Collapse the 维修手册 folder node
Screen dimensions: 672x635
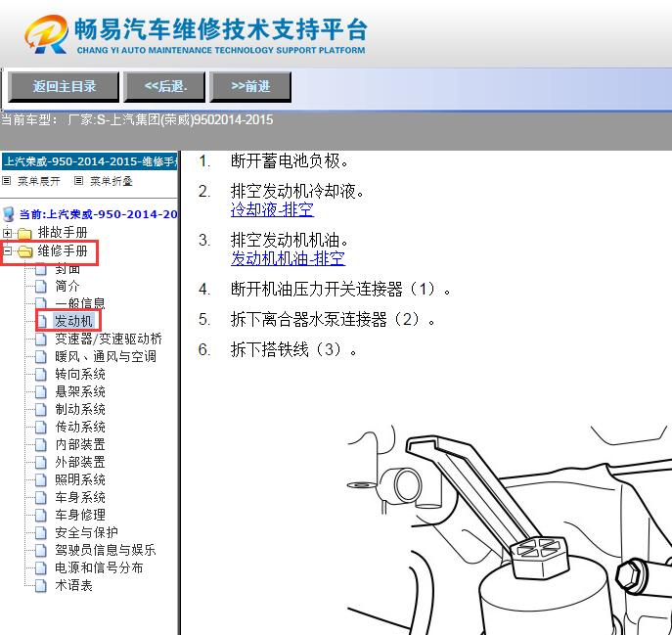tap(7, 250)
